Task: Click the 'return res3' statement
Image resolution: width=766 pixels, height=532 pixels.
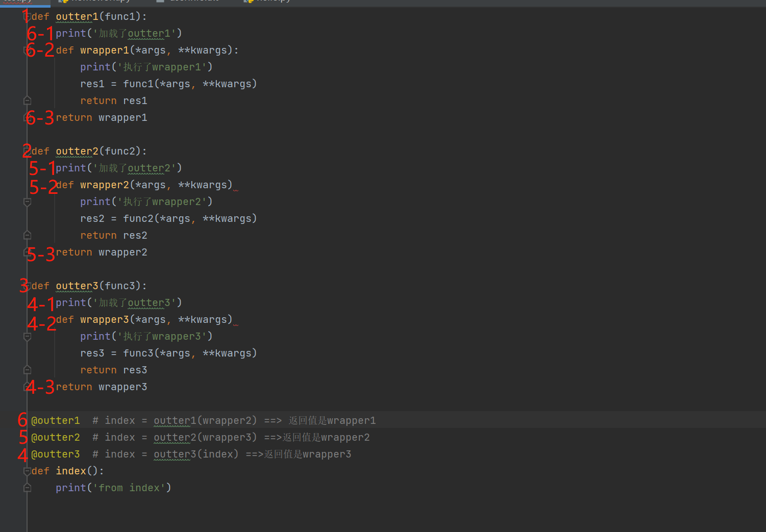Action: 114,370
